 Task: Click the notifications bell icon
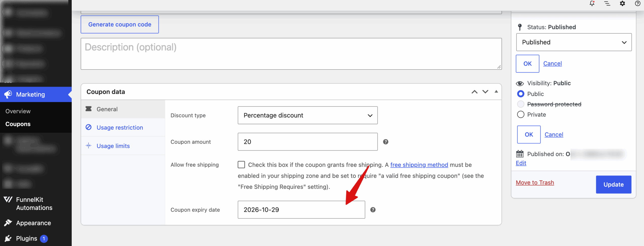tap(592, 4)
